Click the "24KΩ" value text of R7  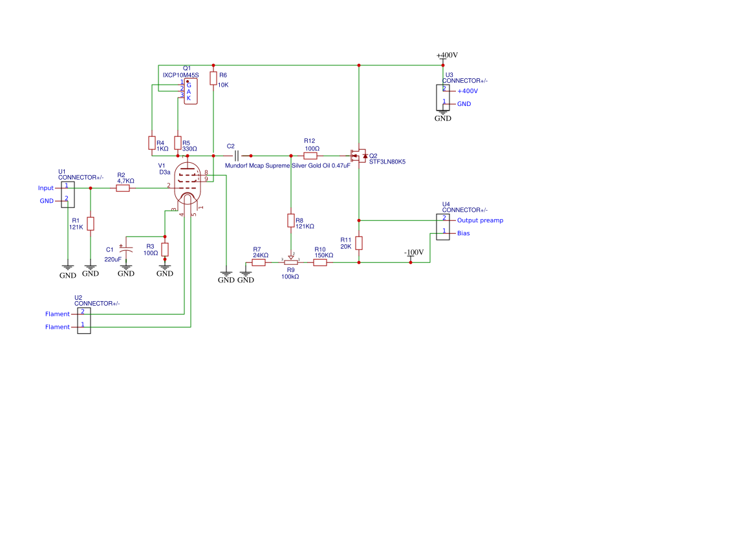pyautogui.click(x=261, y=256)
